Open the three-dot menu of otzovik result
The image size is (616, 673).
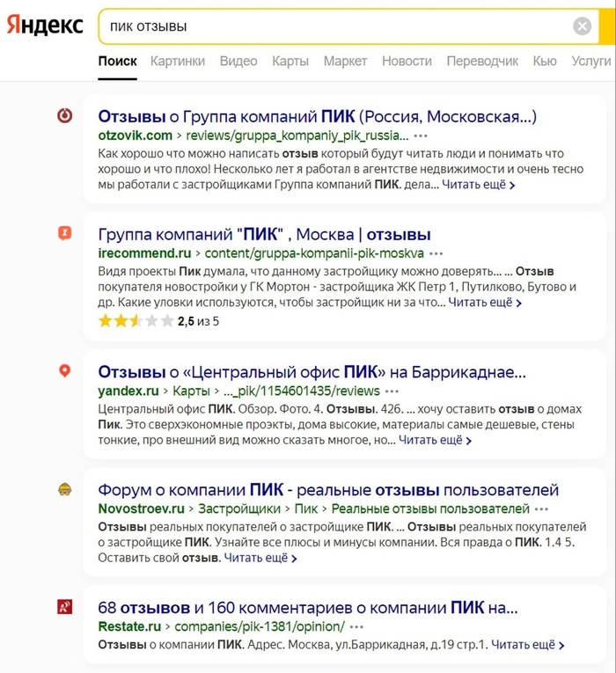click(x=421, y=136)
